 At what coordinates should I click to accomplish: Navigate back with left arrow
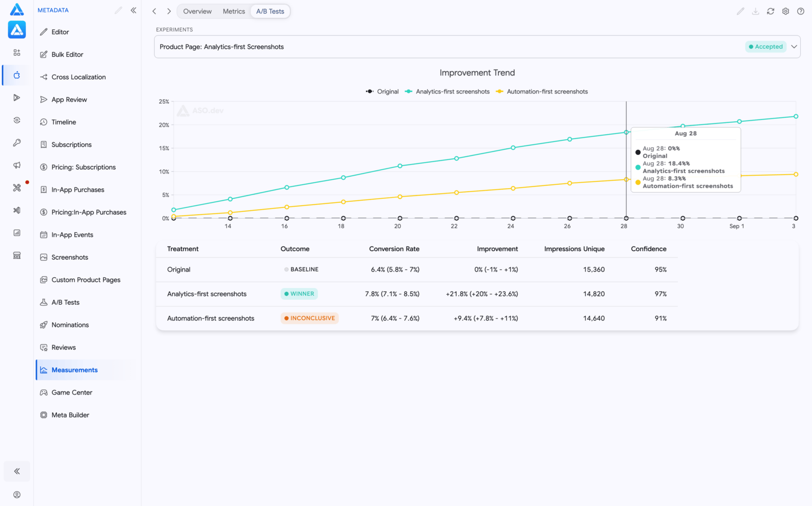point(155,11)
